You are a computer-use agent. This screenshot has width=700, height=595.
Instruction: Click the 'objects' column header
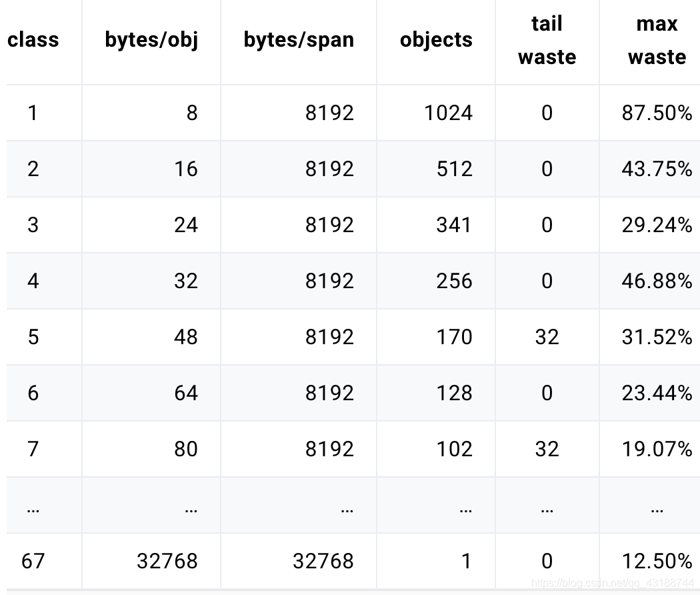coord(436,40)
